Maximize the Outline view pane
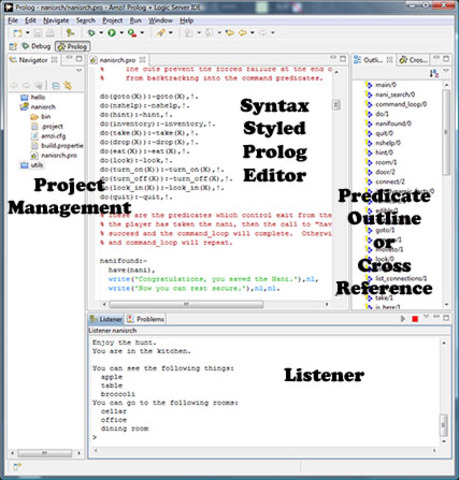Screen dimensions: 459x480 446,59
